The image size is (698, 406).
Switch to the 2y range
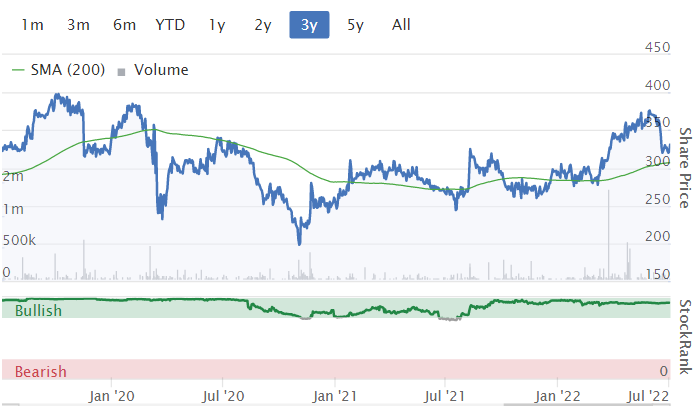coord(263,25)
